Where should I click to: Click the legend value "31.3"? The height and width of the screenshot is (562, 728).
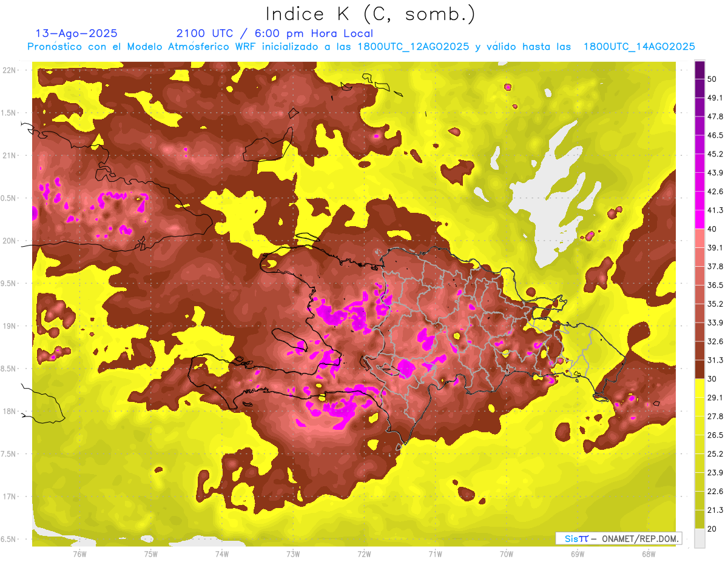point(715,360)
